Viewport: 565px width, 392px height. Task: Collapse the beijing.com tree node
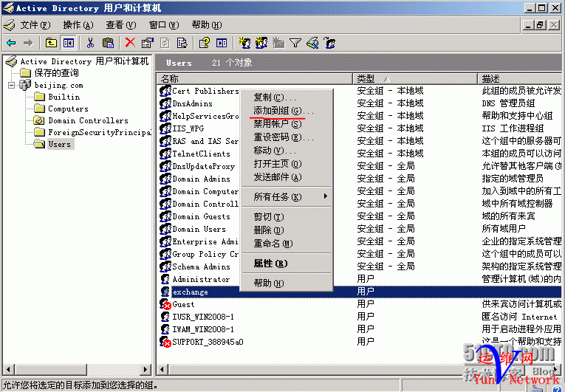click(12, 86)
